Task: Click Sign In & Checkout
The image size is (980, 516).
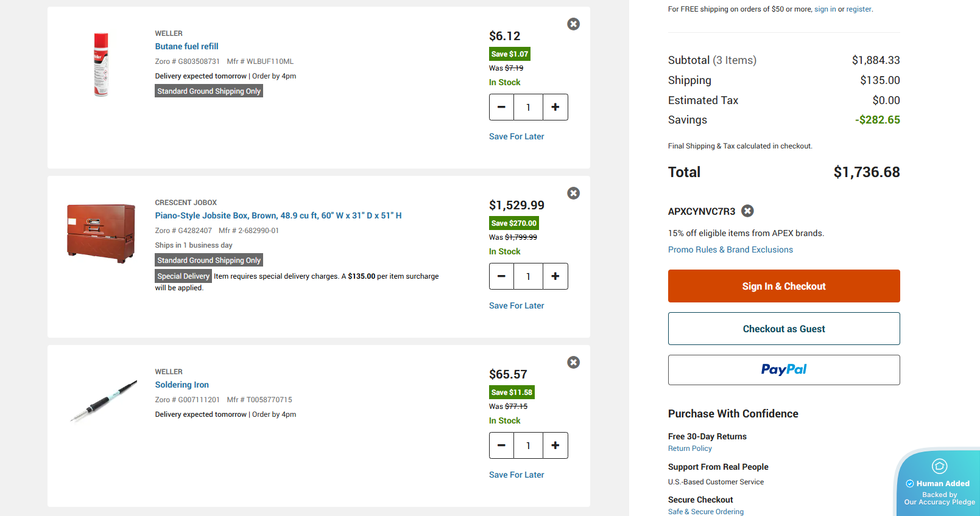Action: [x=784, y=286]
